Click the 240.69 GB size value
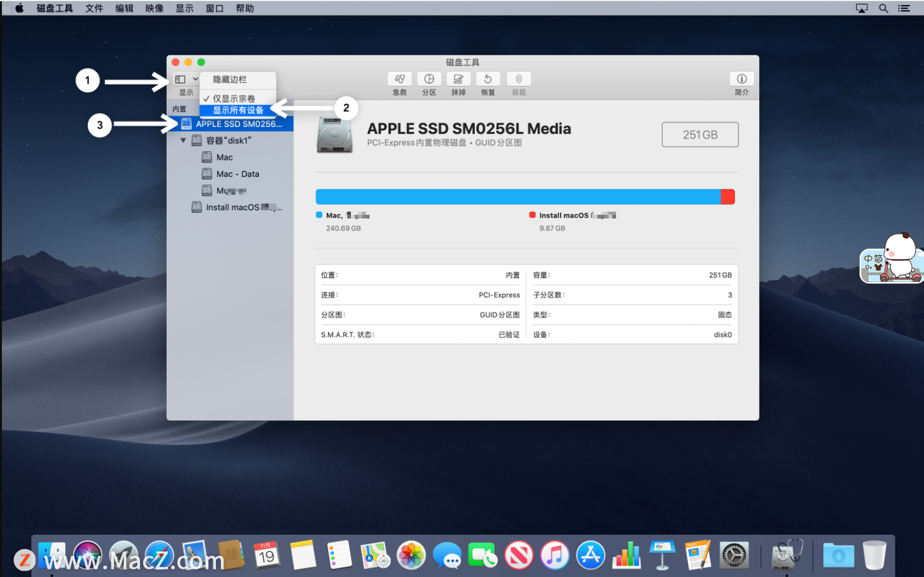Screen dimensions: 924x577 click(x=343, y=228)
